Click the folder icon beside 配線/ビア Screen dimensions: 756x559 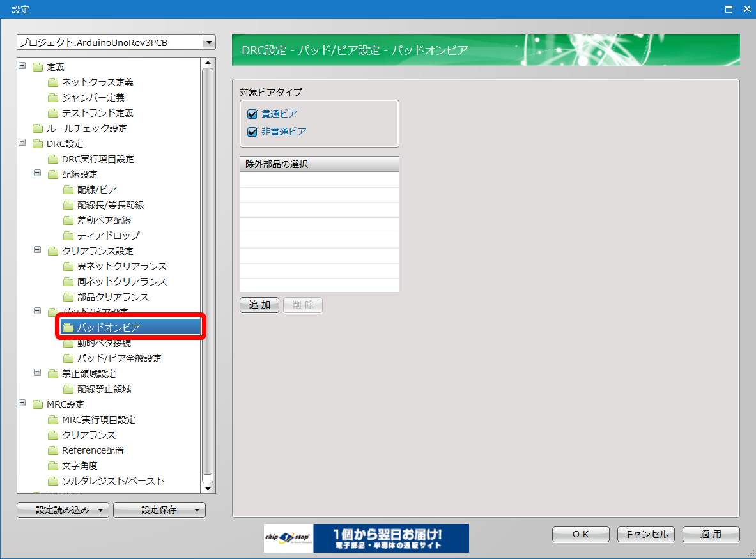(x=68, y=190)
